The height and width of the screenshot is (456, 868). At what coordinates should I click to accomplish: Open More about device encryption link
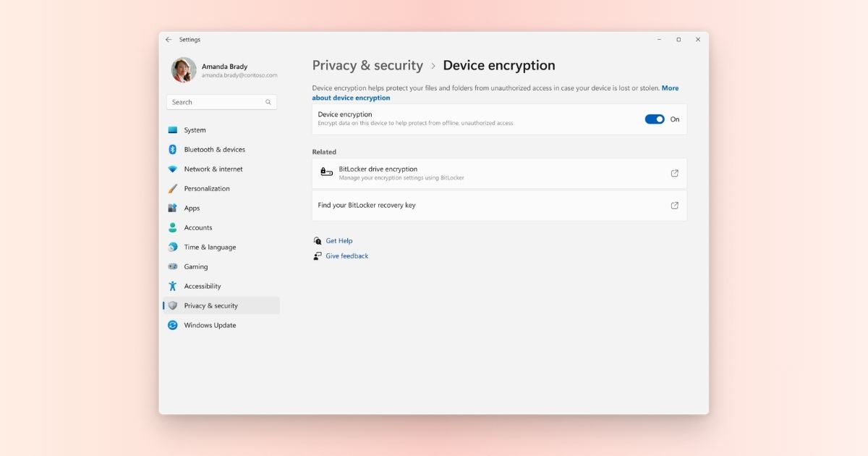coord(495,93)
